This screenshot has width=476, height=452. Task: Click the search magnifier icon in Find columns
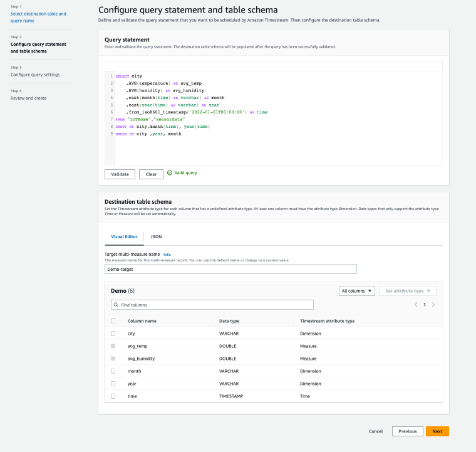(116, 305)
